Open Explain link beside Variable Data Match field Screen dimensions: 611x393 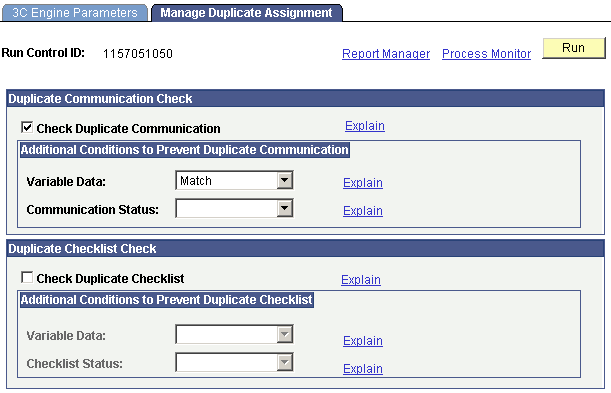pos(363,183)
